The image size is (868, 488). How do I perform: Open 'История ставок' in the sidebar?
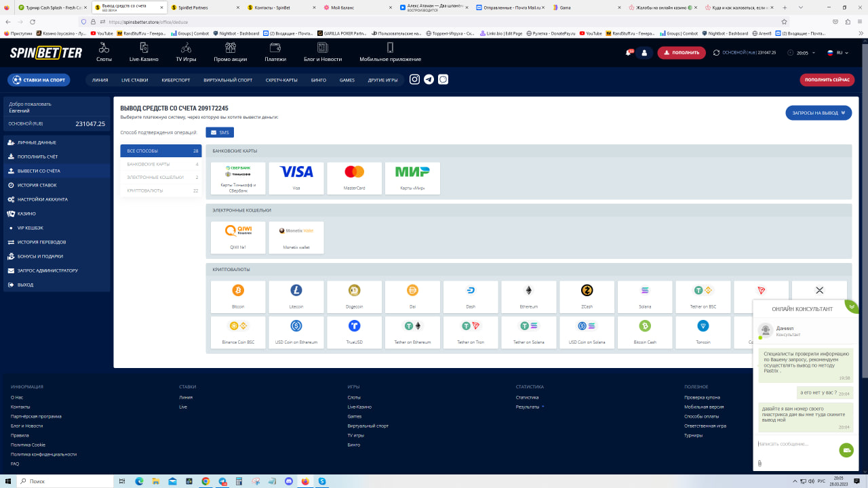pos(57,185)
